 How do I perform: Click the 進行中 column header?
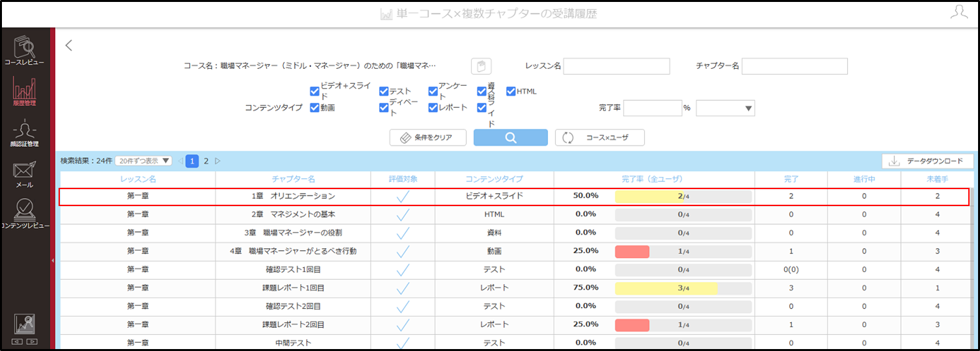(864, 179)
